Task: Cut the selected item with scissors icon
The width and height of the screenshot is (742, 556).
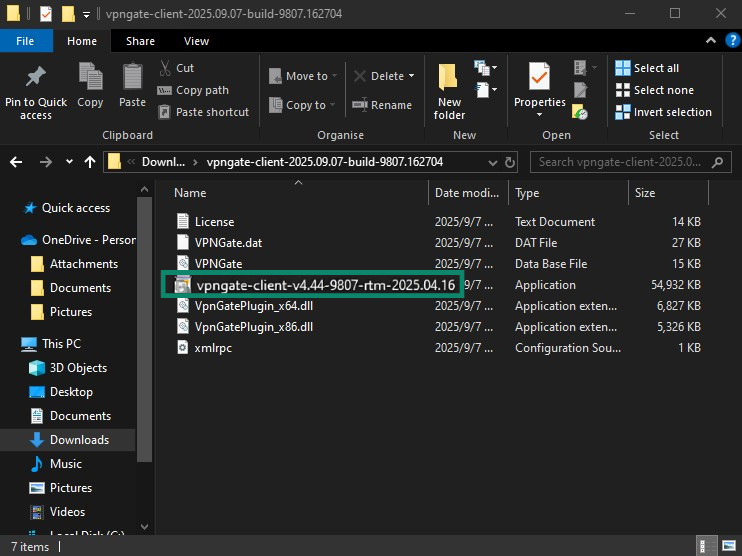Action: (165, 68)
